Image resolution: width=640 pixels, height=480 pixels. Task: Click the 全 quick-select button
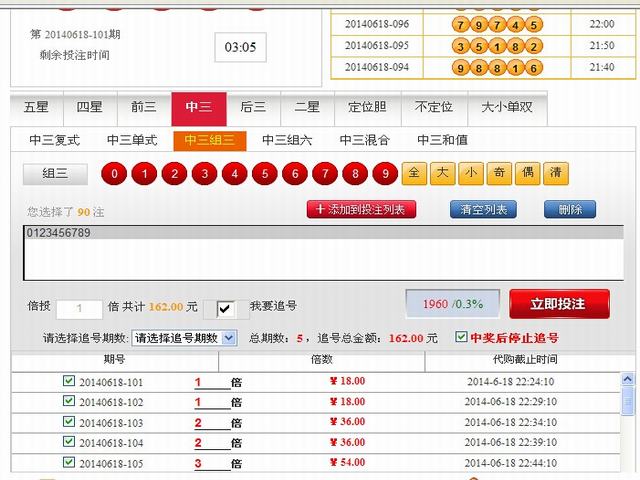(x=414, y=173)
